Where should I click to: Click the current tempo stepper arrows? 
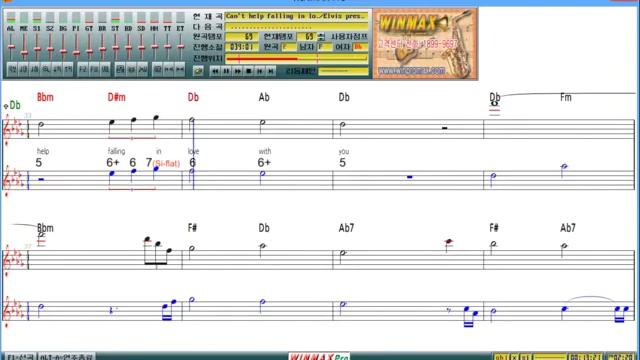(x=321, y=37)
